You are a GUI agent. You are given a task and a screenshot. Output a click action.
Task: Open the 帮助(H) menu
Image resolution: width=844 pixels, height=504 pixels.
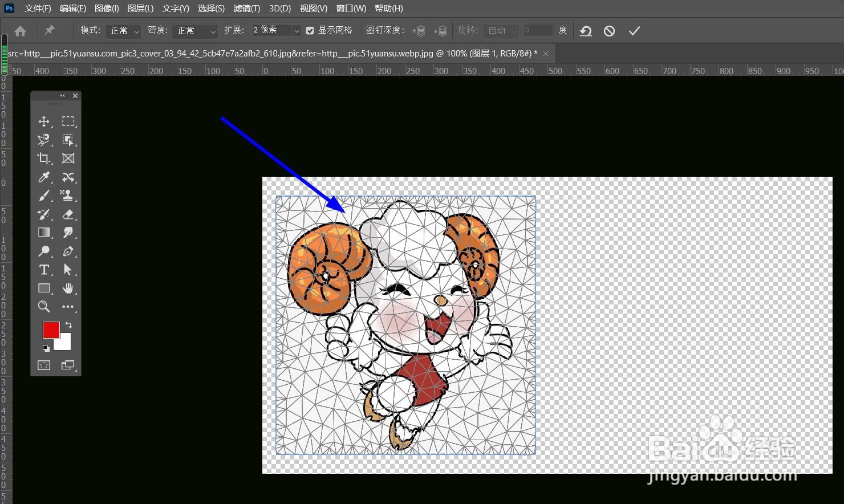pyautogui.click(x=388, y=8)
